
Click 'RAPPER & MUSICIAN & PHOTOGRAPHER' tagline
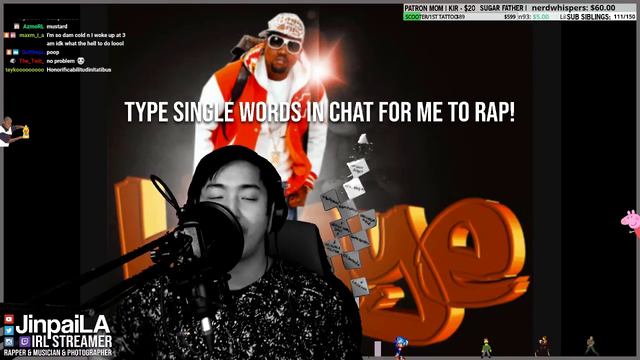(x=58, y=353)
